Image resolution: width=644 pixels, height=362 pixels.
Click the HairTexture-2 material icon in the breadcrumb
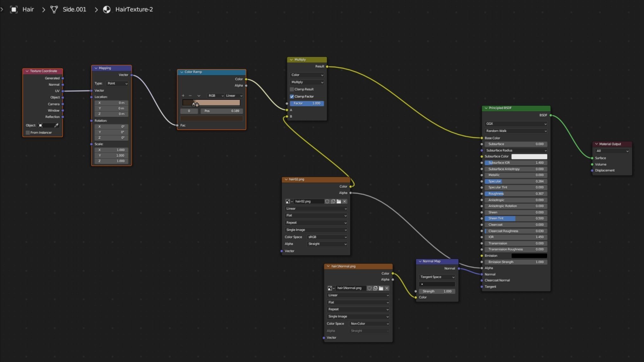[107, 10]
